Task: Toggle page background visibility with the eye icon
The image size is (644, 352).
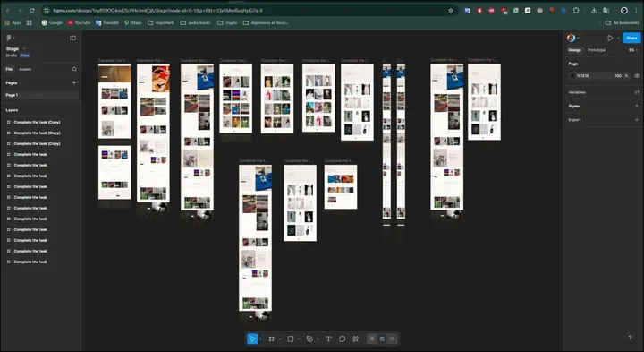Action: click(637, 75)
